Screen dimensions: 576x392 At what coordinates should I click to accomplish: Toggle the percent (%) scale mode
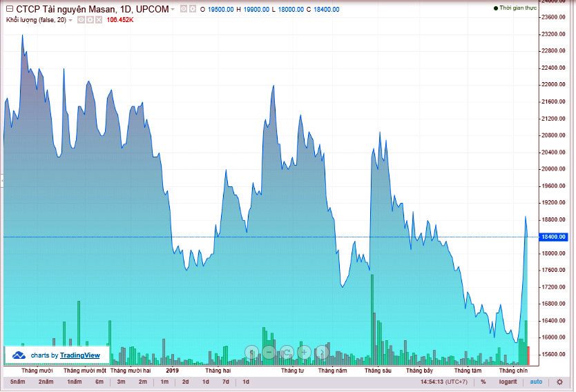pos(483,382)
